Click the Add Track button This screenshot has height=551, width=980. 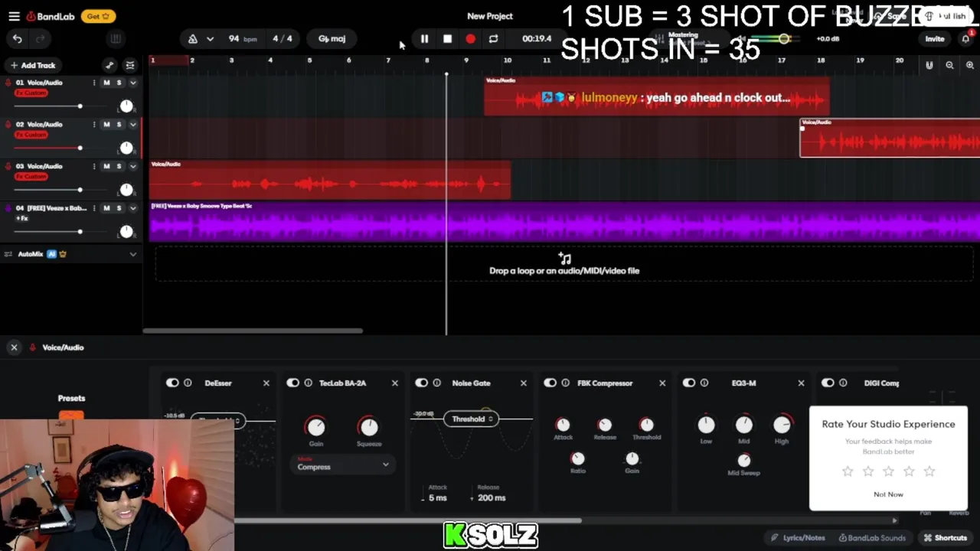32,65
